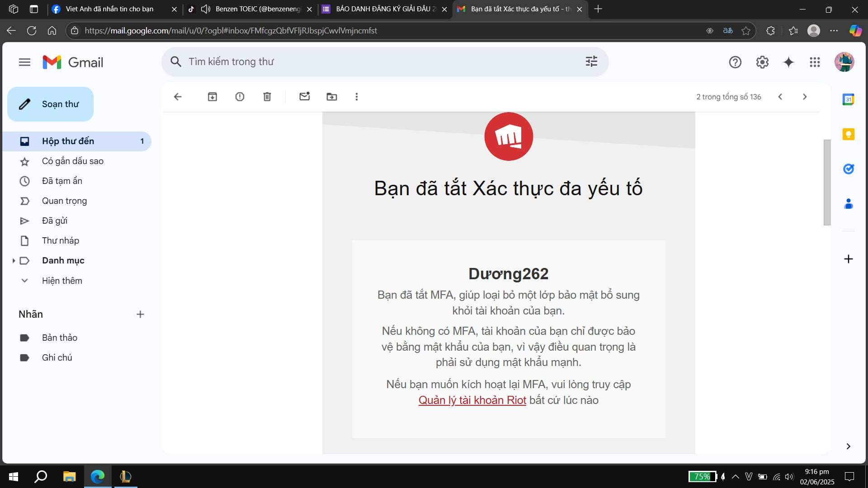Go to older email chevron

(805, 97)
